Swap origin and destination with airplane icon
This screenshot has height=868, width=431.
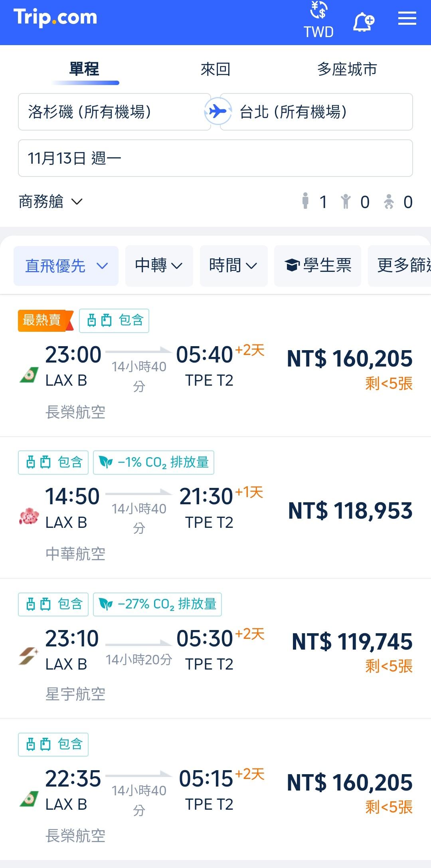click(x=217, y=111)
